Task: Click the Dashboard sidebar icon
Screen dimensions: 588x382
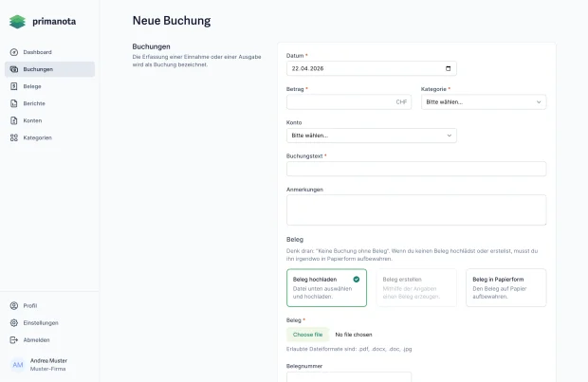Action: [14, 52]
